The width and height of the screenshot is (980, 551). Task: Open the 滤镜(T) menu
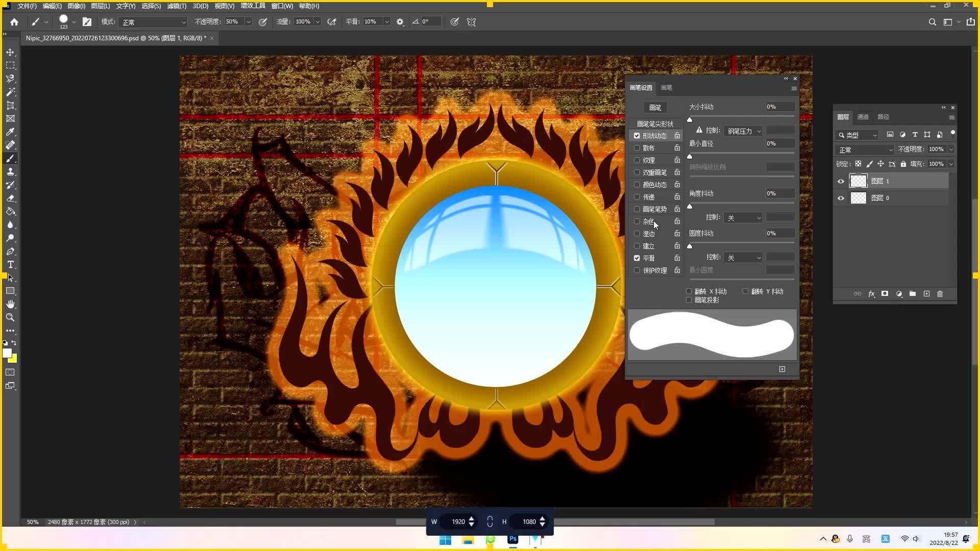[177, 6]
